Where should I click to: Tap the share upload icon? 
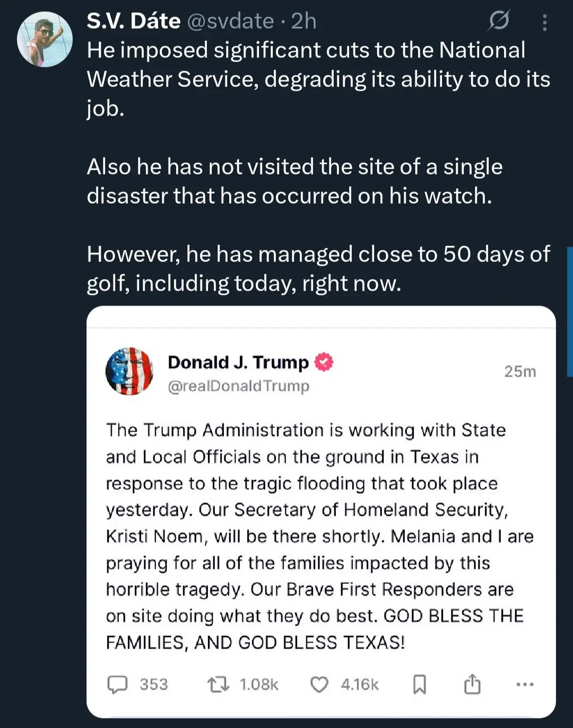(472, 685)
